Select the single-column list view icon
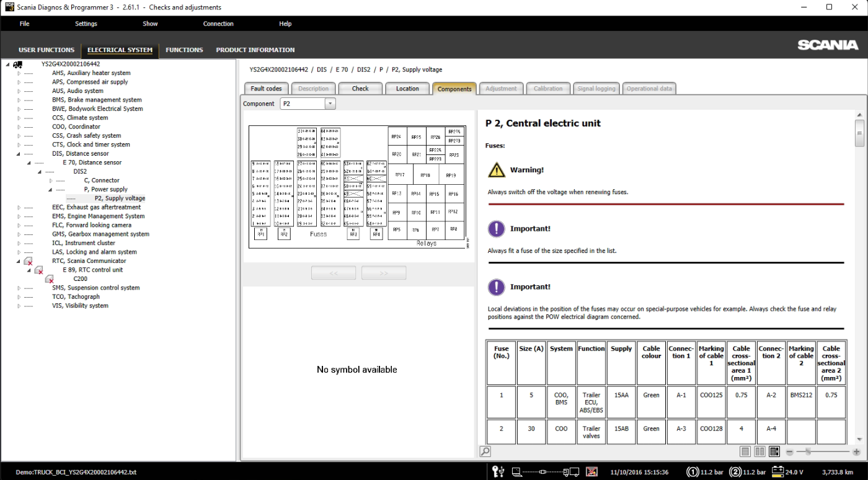This screenshot has height=480, width=868. (x=745, y=451)
